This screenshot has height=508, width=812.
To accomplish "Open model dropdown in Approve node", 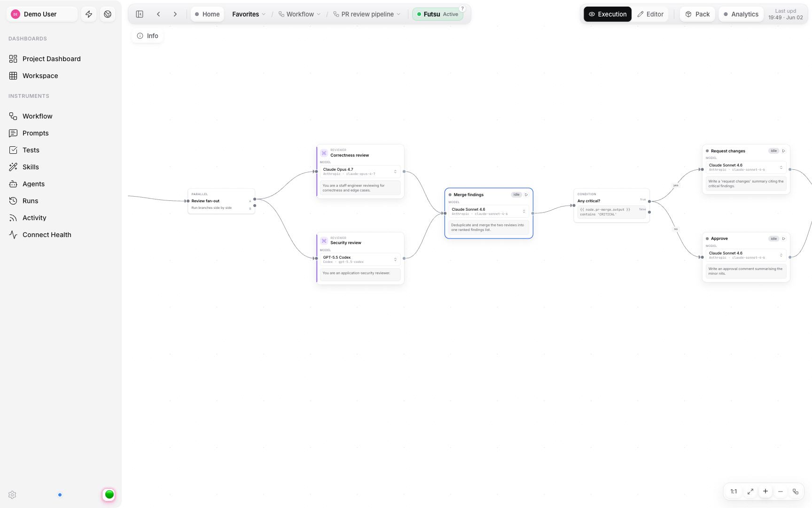I will (746, 255).
